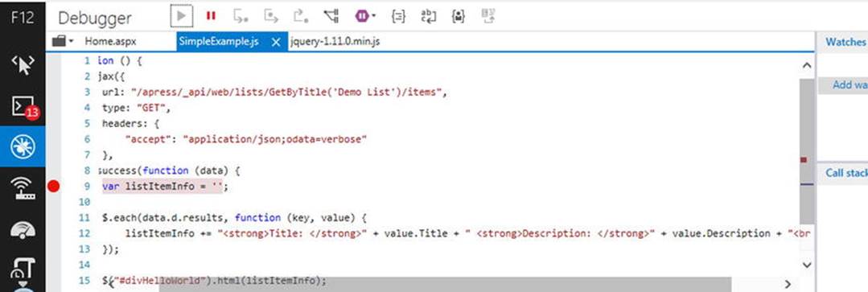868x292 pixels.
Task: Click the horizontal scrollbar right arrow
Action: (x=788, y=284)
